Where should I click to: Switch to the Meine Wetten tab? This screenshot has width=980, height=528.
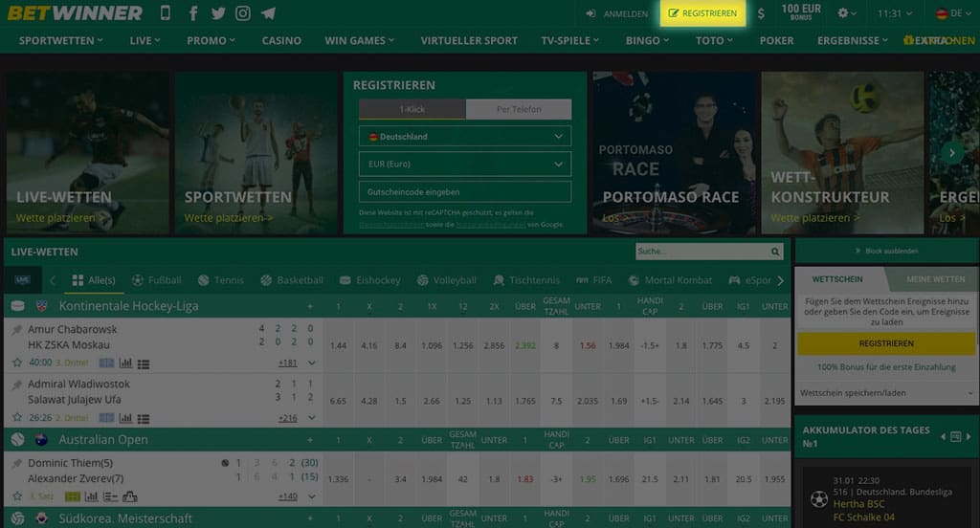click(935, 279)
